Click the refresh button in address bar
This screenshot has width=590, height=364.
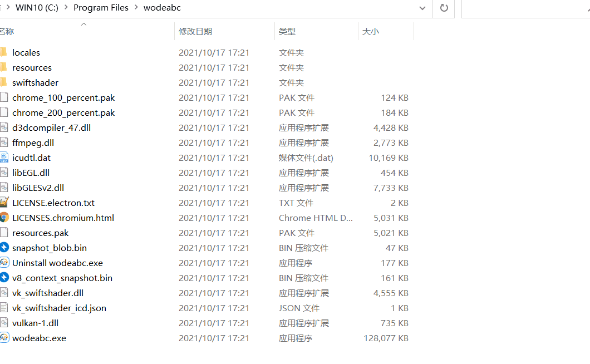coord(443,8)
